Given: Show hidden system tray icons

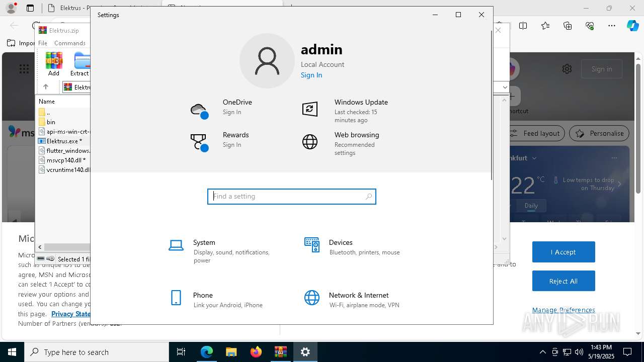Looking at the screenshot, I should [542, 352].
